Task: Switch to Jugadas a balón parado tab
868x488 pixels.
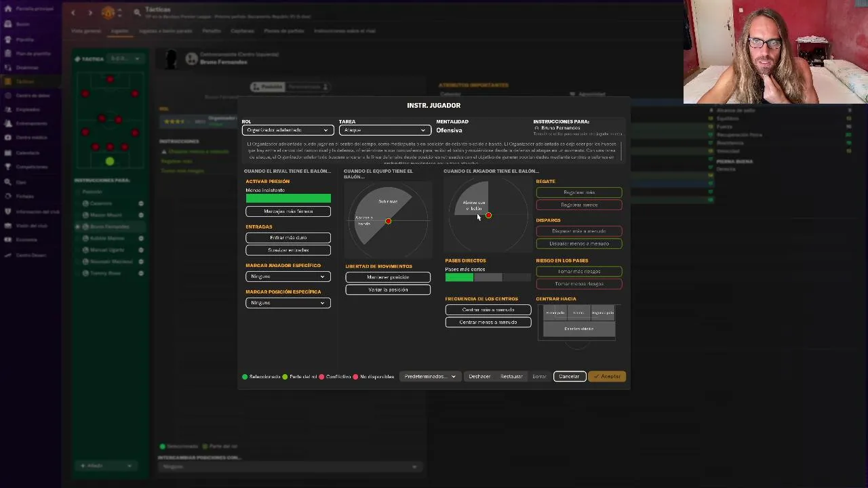Action: (165, 31)
